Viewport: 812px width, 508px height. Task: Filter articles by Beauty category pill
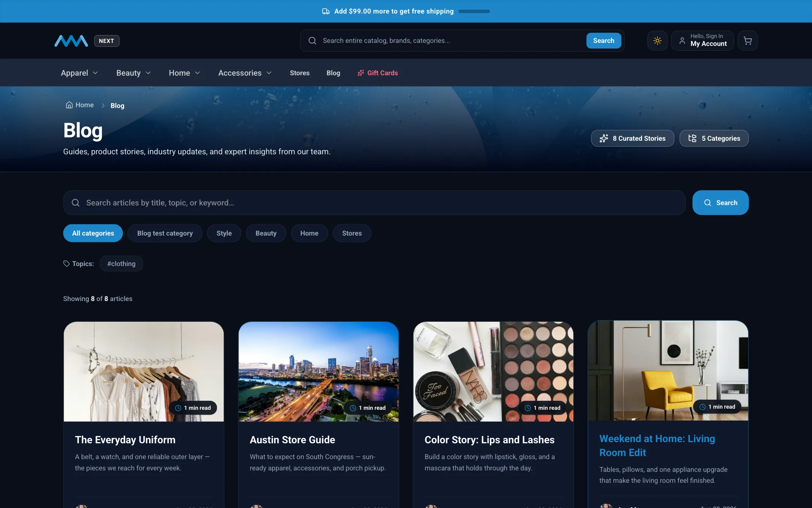pos(266,233)
